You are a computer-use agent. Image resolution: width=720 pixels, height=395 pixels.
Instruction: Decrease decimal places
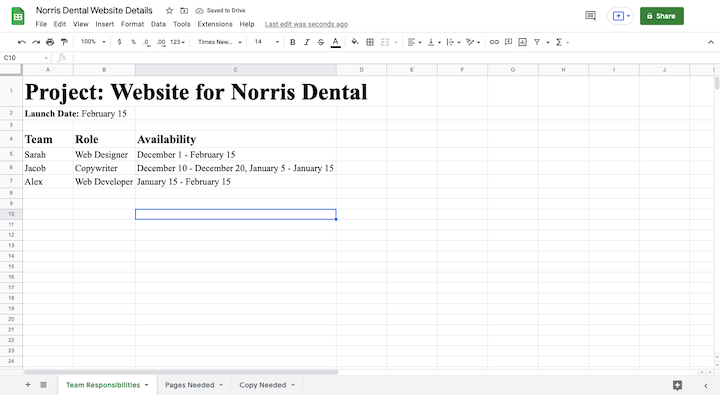click(146, 42)
